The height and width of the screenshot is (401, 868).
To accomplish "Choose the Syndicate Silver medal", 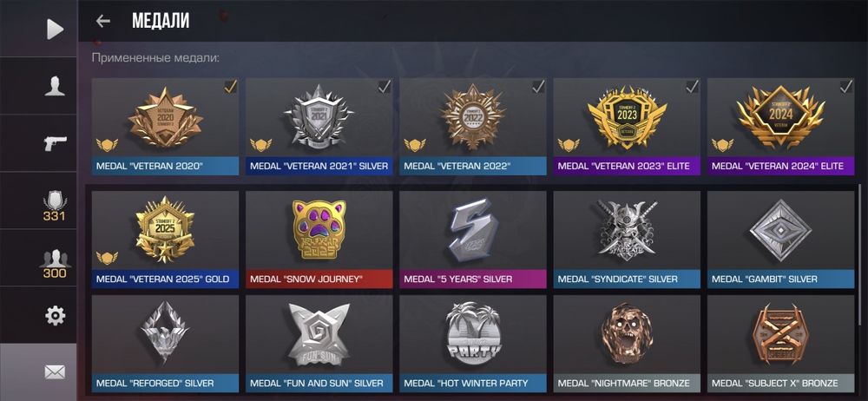I will [x=627, y=240].
